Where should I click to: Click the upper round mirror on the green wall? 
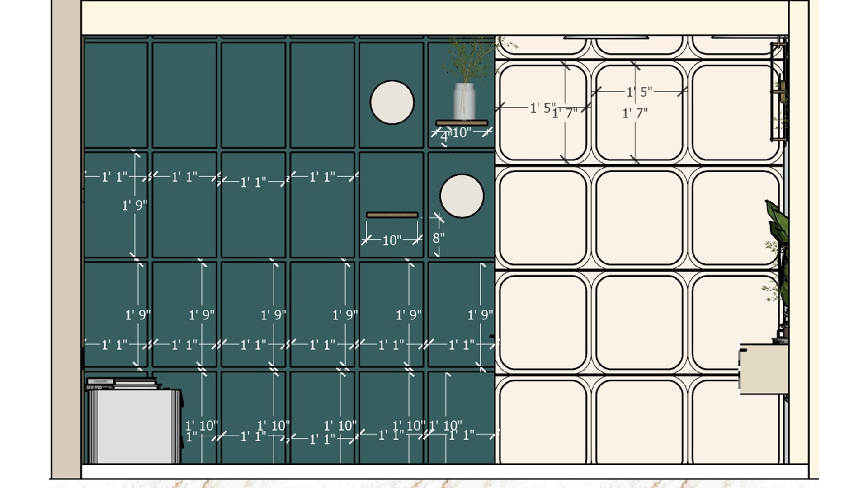coord(392,103)
